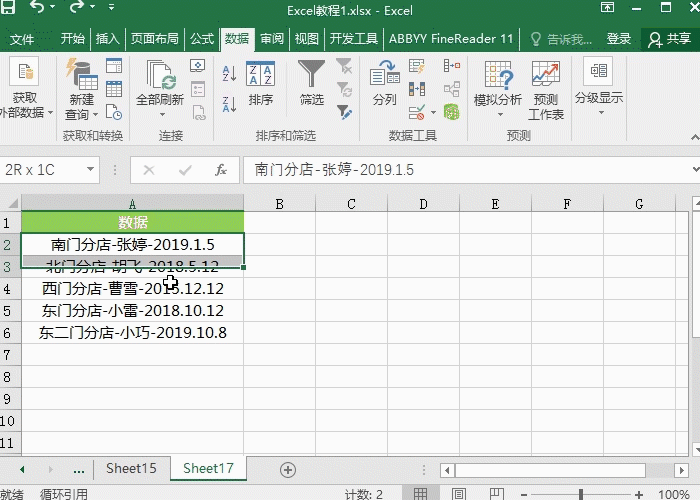Click the Tell Me search box
Image resolution: width=700 pixels, height=500 pixels.
click(x=562, y=39)
